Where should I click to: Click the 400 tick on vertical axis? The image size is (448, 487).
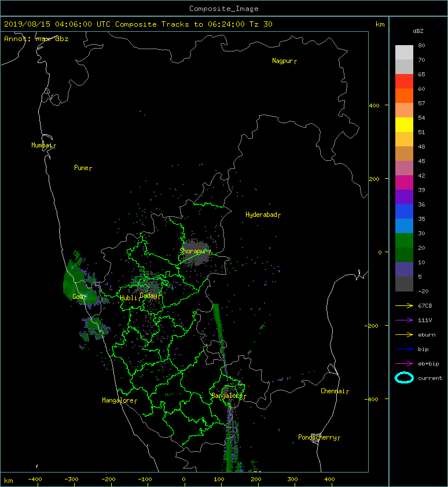coord(374,106)
